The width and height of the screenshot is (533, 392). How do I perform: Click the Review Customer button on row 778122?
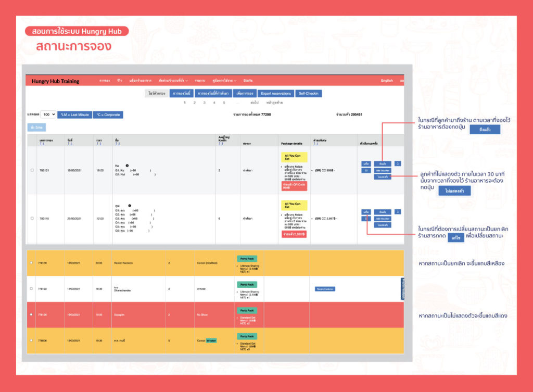coord(325,289)
